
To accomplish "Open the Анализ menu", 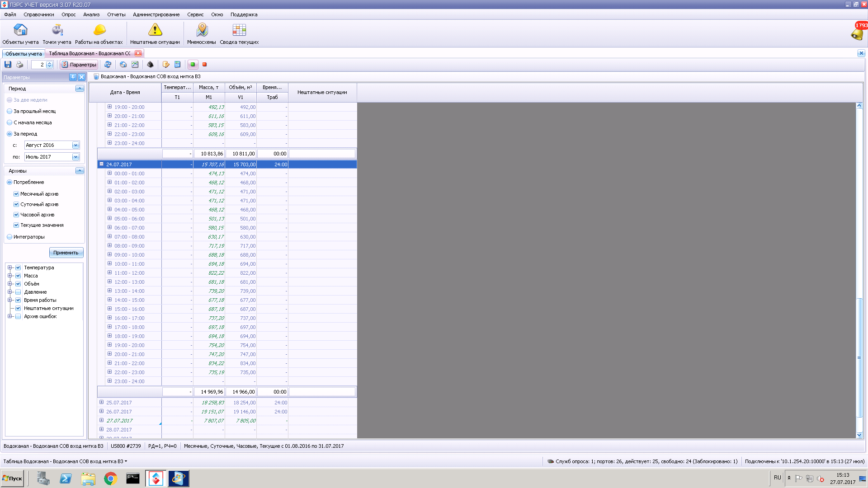I will click(91, 14).
